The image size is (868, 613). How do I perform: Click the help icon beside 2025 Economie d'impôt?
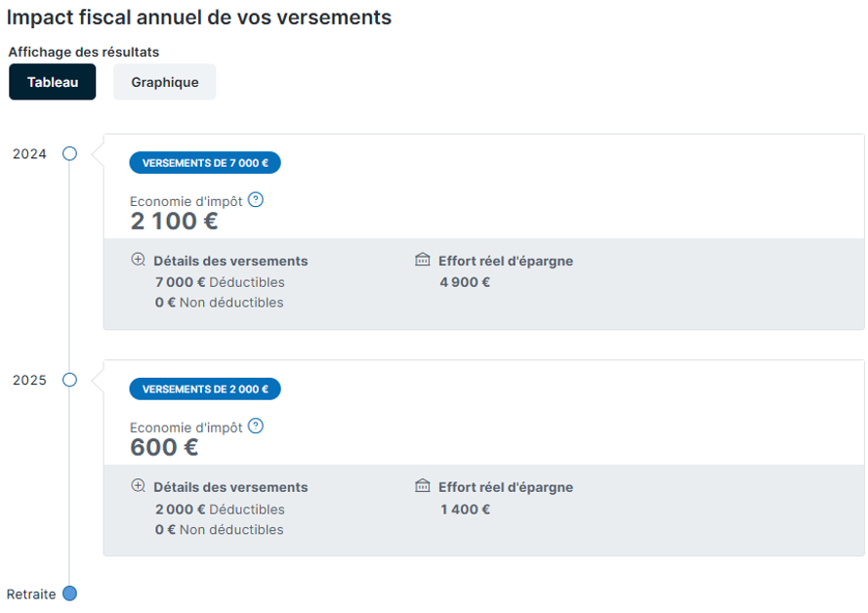tap(255, 426)
